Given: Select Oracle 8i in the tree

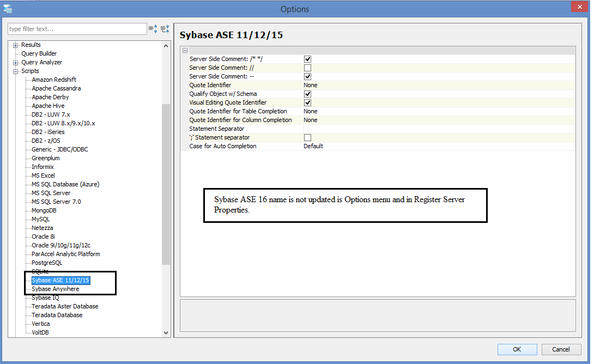Looking at the screenshot, I should [43, 236].
